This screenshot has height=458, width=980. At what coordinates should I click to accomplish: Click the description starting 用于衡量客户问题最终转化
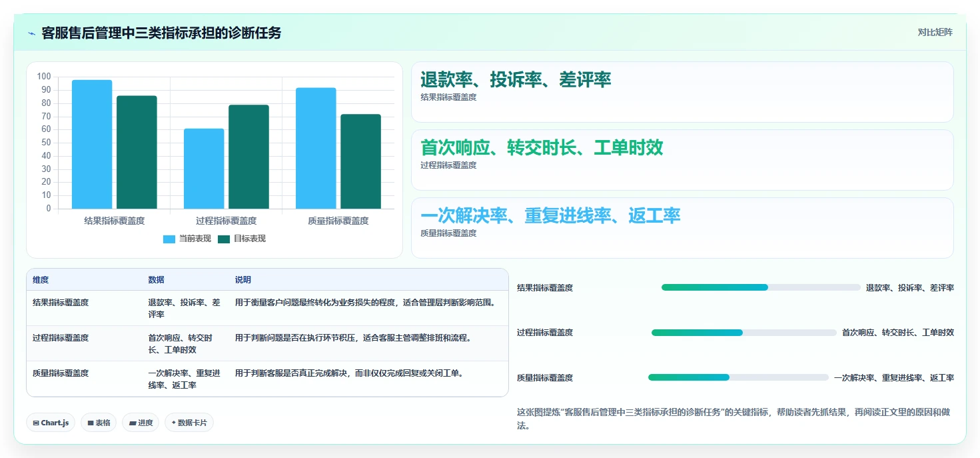[366, 303]
